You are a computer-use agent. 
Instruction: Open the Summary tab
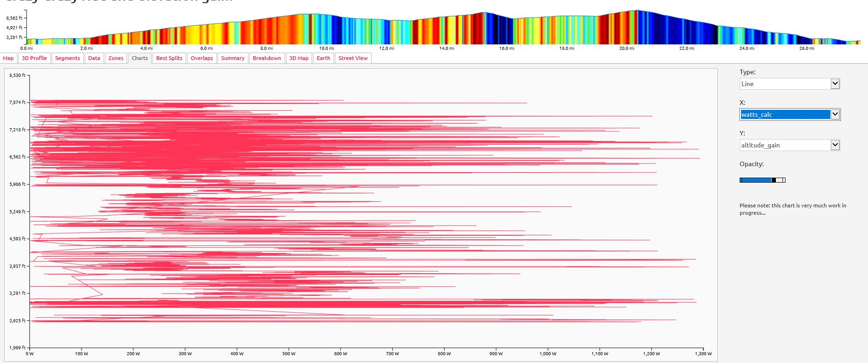(233, 58)
